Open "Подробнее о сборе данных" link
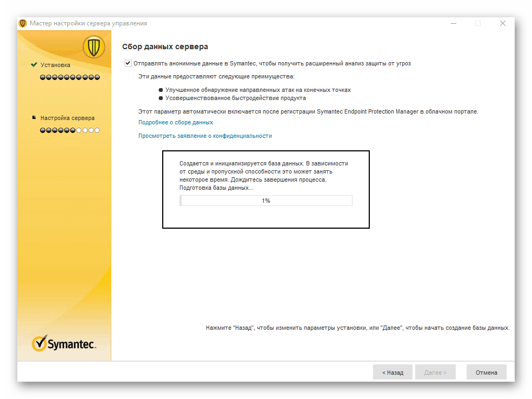 (175, 122)
